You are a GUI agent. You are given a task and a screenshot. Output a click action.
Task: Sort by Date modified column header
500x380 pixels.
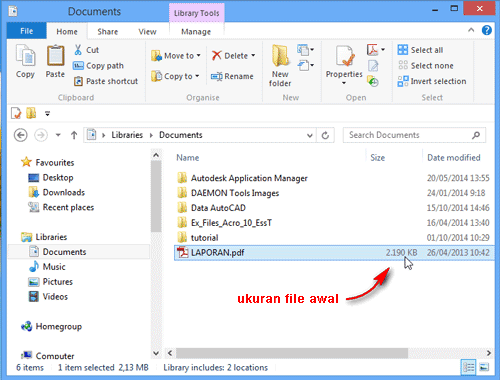tap(454, 158)
